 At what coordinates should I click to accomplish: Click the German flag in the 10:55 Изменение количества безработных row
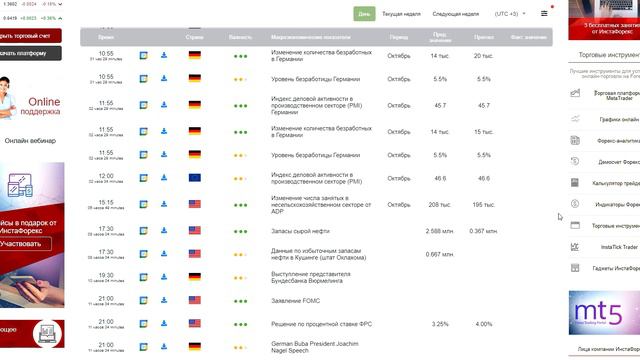pos(195,55)
